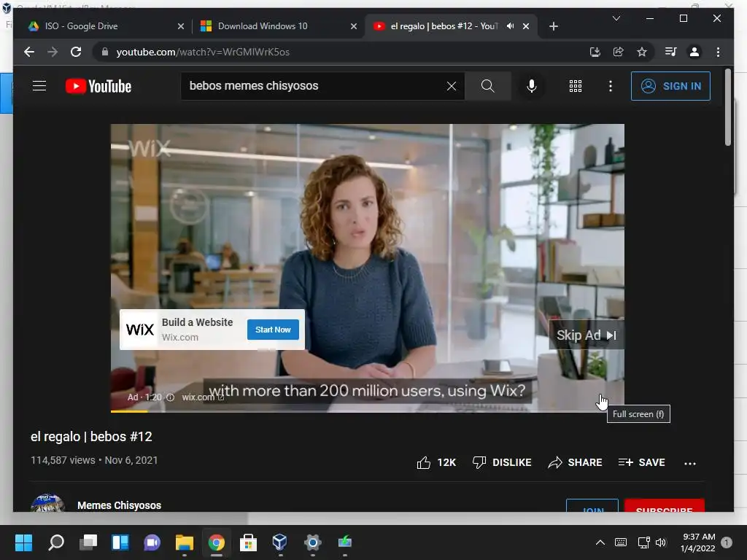Click the Memes Chisyosos channel avatar

pos(47,503)
